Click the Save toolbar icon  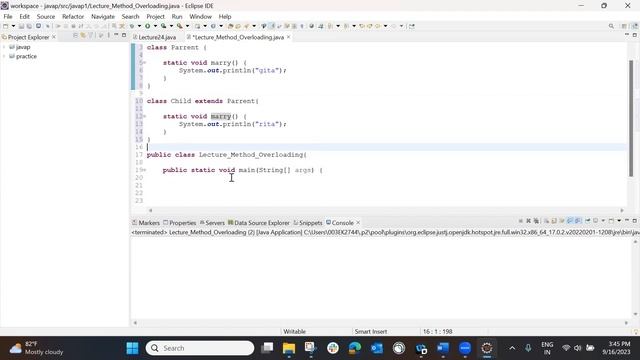[21, 26]
